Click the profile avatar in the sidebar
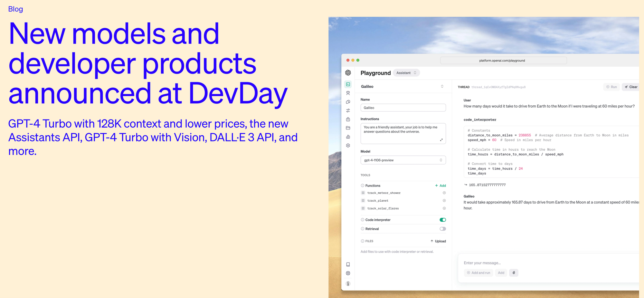 pos(348,284)
